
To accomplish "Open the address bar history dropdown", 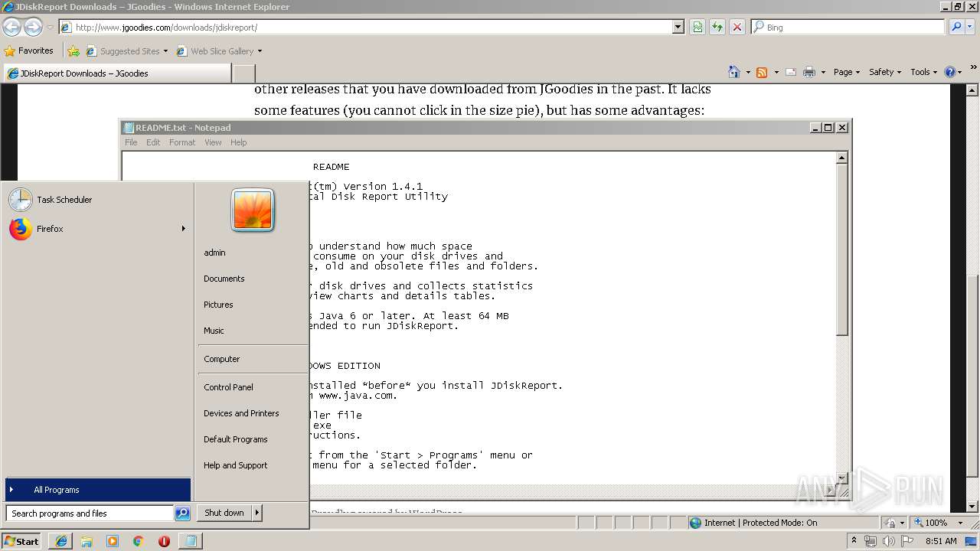I will 678,27.
